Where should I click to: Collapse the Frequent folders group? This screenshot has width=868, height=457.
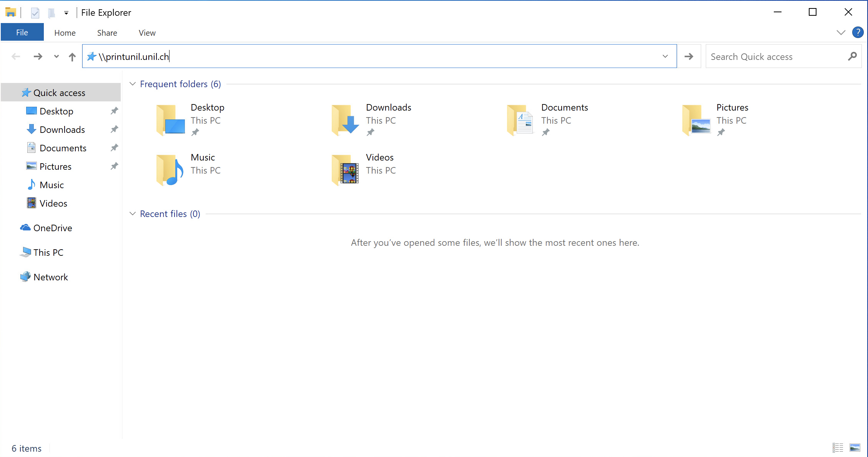point(133,84)
